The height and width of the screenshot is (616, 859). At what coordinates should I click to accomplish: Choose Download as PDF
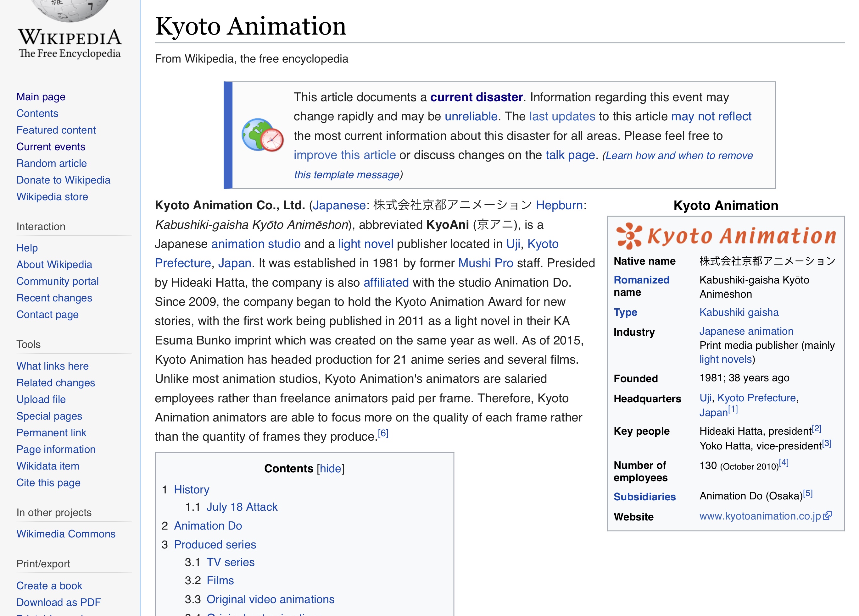point(59,602)
